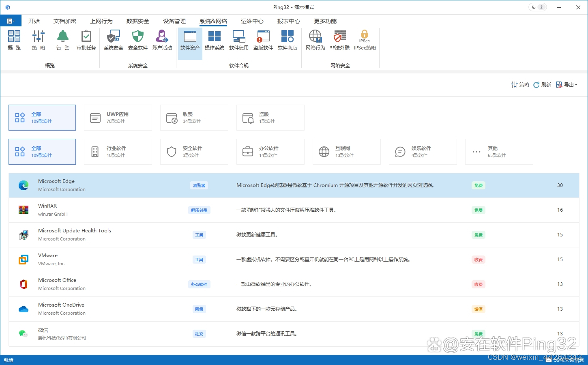Image resolution: width=588 pixels, height=365 pixels.
Task: Open the 告警 alarm bell icon
Action: coord(63,40)
